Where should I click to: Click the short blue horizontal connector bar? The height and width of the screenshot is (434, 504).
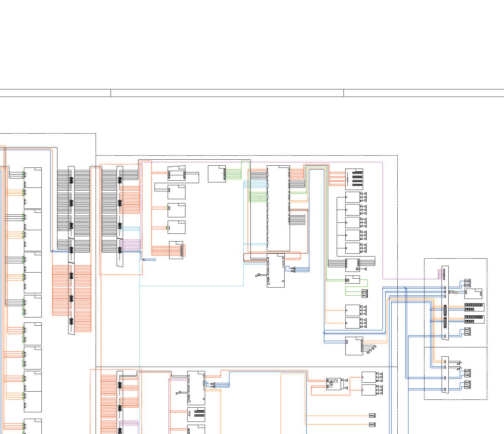(x=149, y=259)
